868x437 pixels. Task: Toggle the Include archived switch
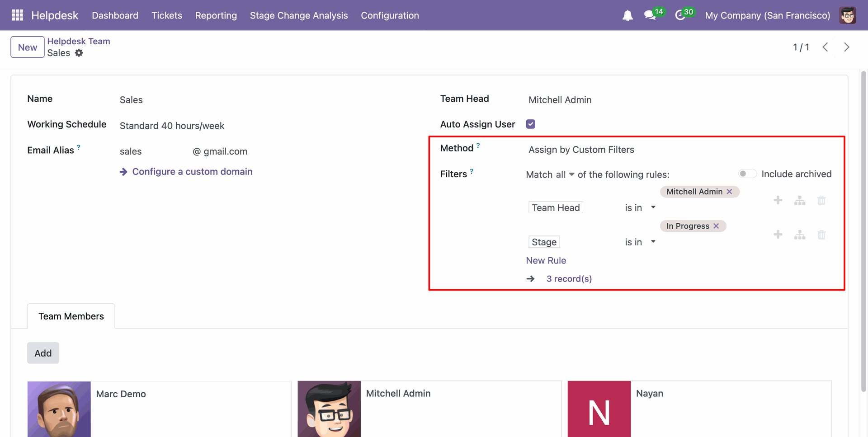coord(747,174)
